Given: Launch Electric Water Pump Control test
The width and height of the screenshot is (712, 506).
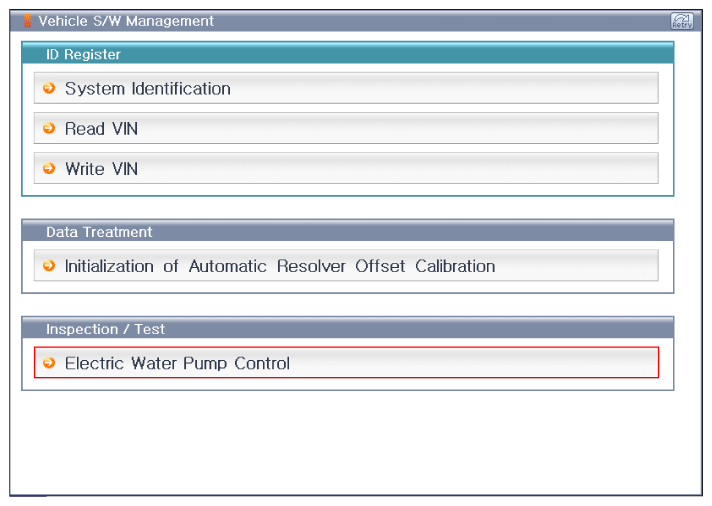Looking at the screenshot, I should click(346, 363).
